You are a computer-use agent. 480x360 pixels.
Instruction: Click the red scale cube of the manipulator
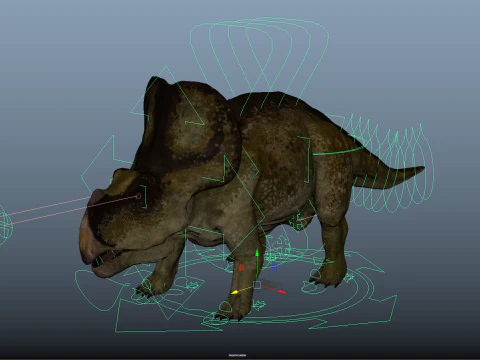[241, 268]
